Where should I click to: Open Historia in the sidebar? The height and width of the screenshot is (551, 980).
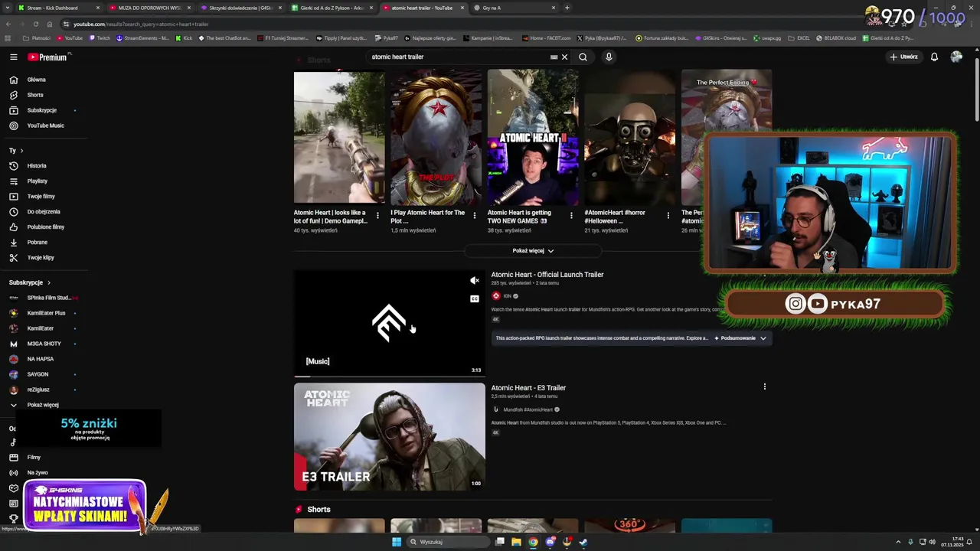point(37,165)
